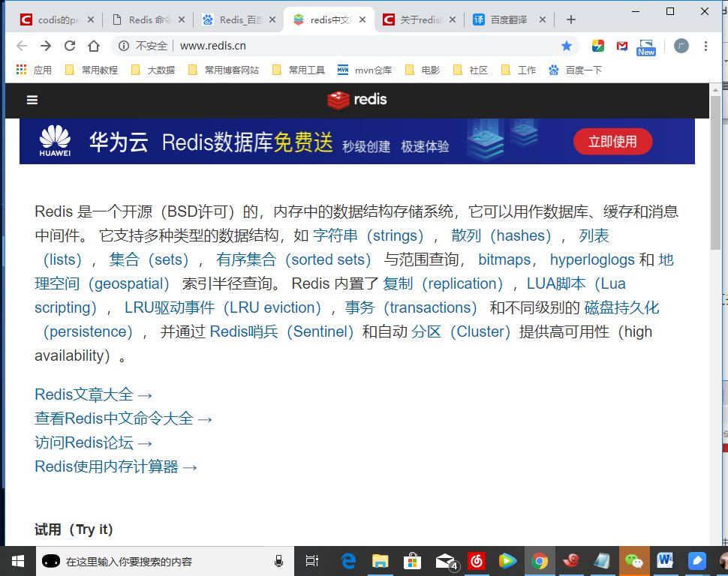Open the Redis文章大全 link
Viewport: 728px width, 576px height.
pyautogui.click(x=93, y=394)
